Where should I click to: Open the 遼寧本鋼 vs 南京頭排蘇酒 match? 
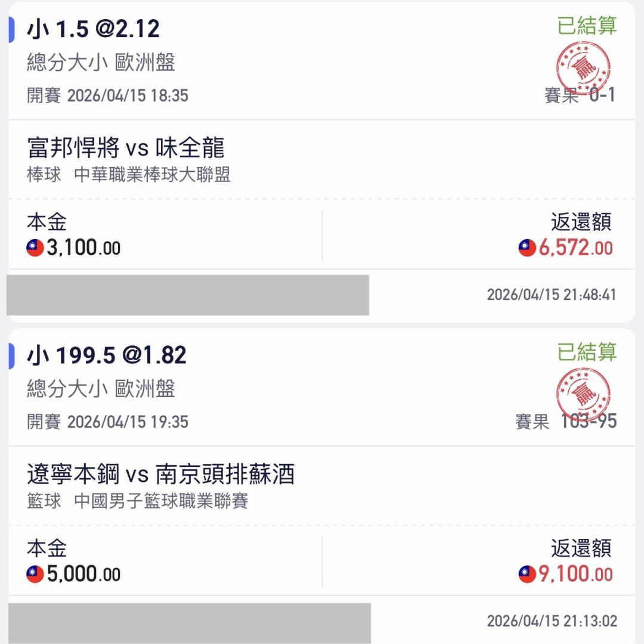(x=161, y=475)
